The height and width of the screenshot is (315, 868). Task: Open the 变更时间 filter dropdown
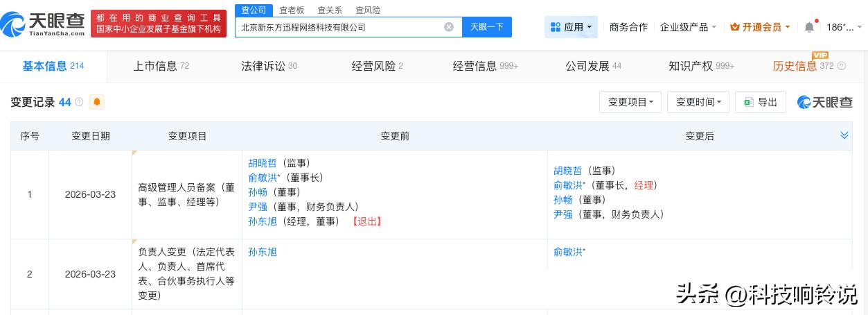(x=698, y=102)
